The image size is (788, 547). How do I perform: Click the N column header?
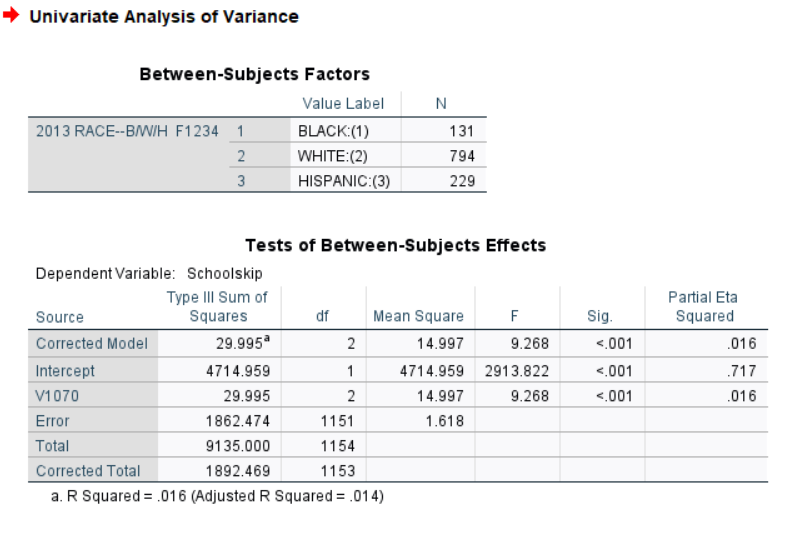[x=441, y=104]
